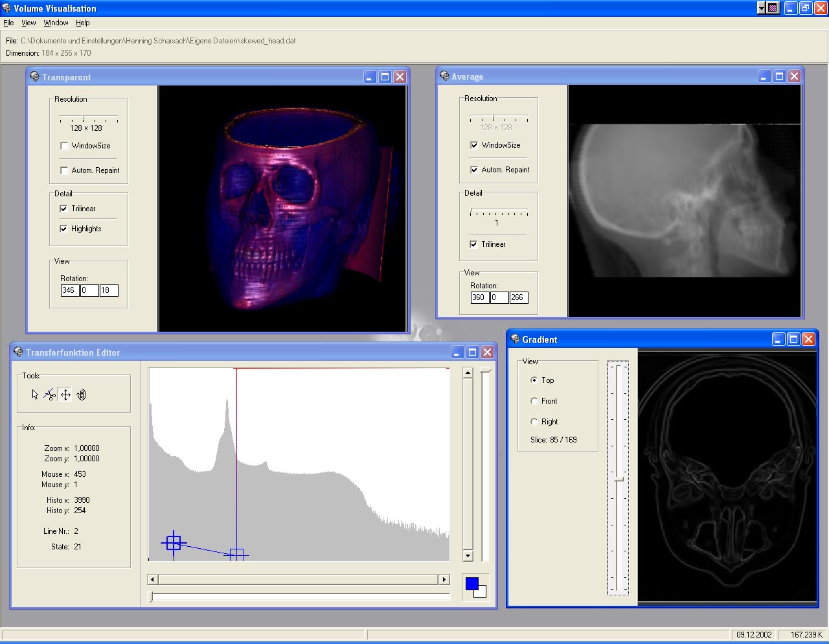Click the grid icon in top-right title bar
This screenshot has width=829, height=644.
[773, 8]
